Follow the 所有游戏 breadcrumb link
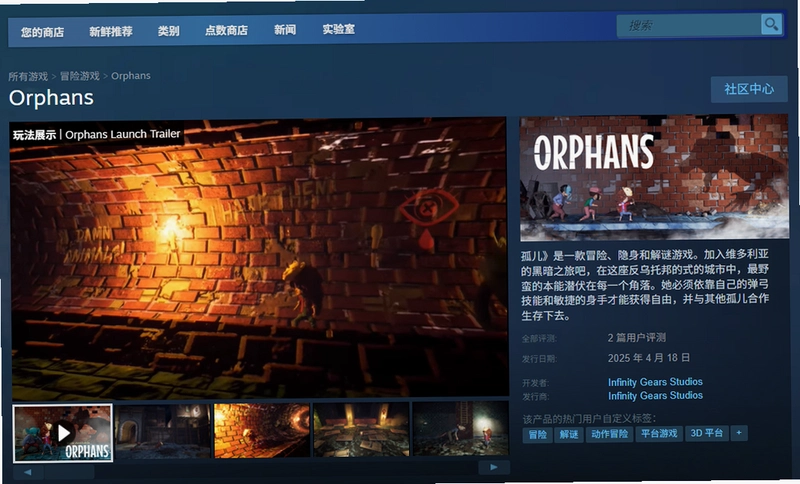 28,77
